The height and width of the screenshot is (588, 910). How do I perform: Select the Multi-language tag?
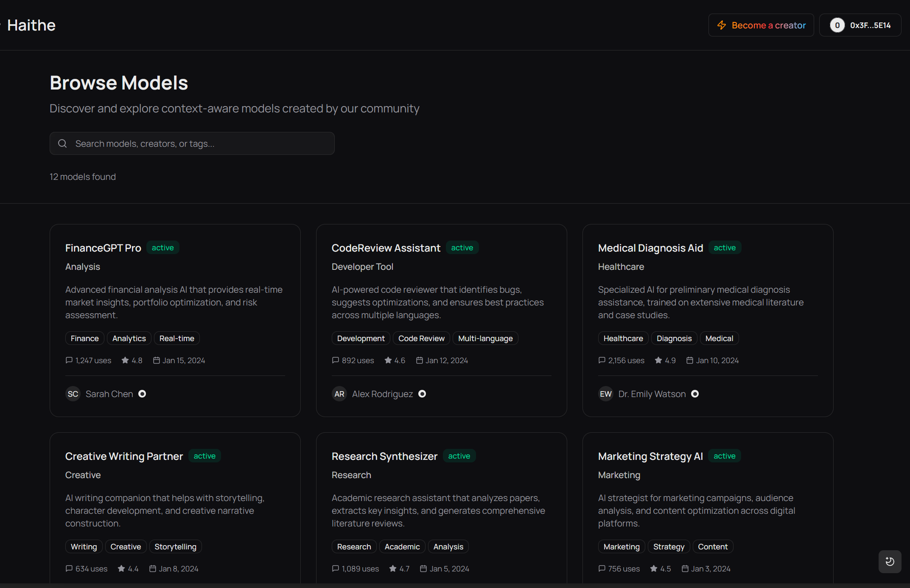pyautogui.click(x=485, y=338)
